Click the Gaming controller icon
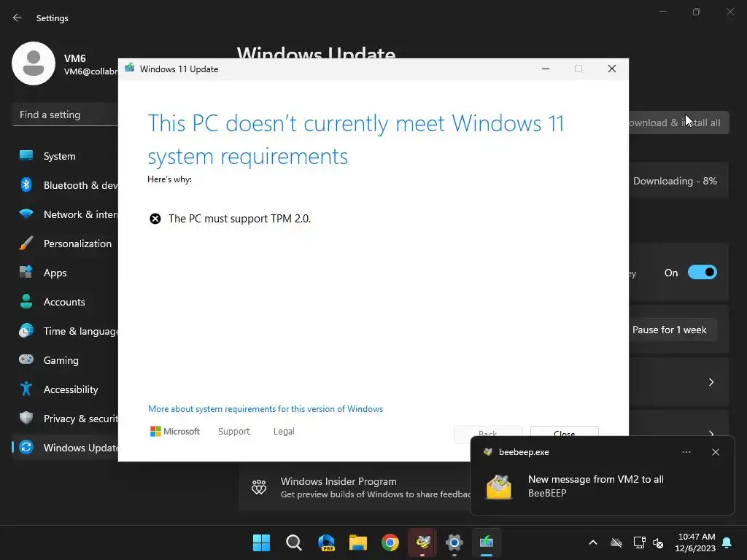The width and height of the screenshot is (747, 560). point(26,359)
